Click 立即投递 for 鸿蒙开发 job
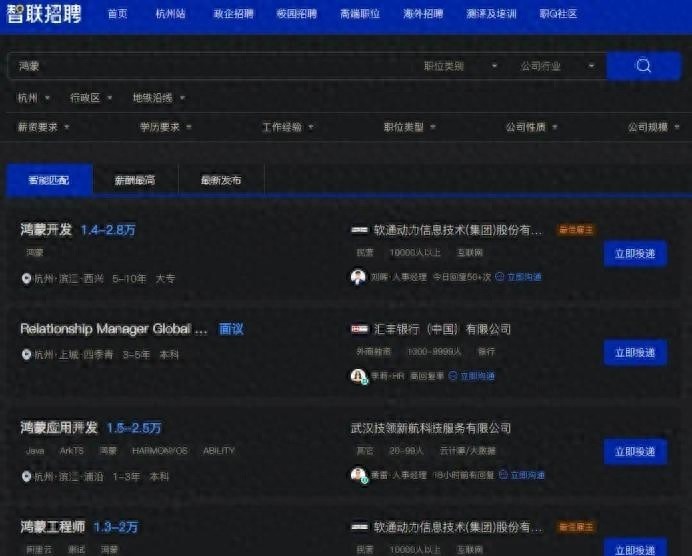The width and height of the screenshot is (692, 556). coord(635,254)
